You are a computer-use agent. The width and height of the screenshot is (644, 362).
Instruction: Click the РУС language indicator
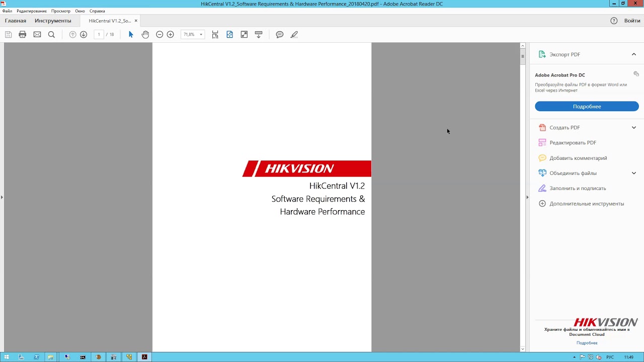tap(610, 357)
